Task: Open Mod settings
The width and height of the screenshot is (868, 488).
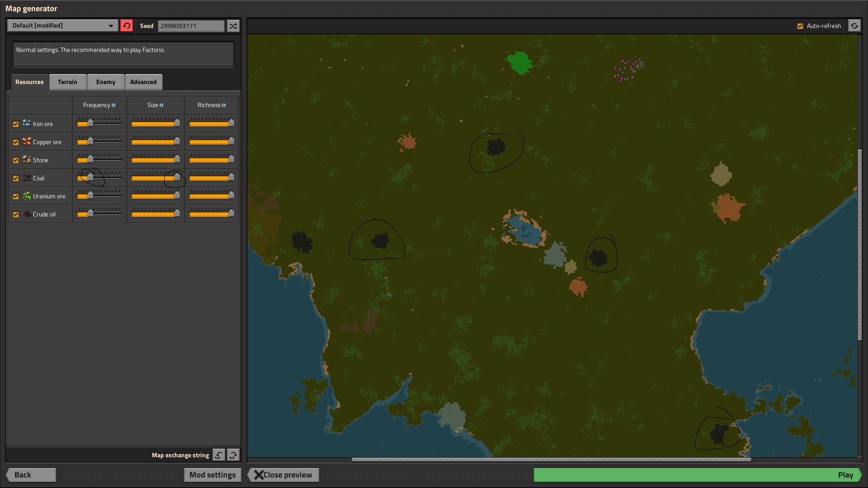Action: click(x=212, y=475)
